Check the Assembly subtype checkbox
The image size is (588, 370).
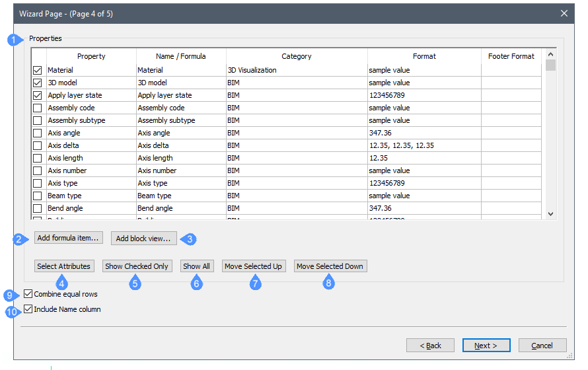[37, 120]
